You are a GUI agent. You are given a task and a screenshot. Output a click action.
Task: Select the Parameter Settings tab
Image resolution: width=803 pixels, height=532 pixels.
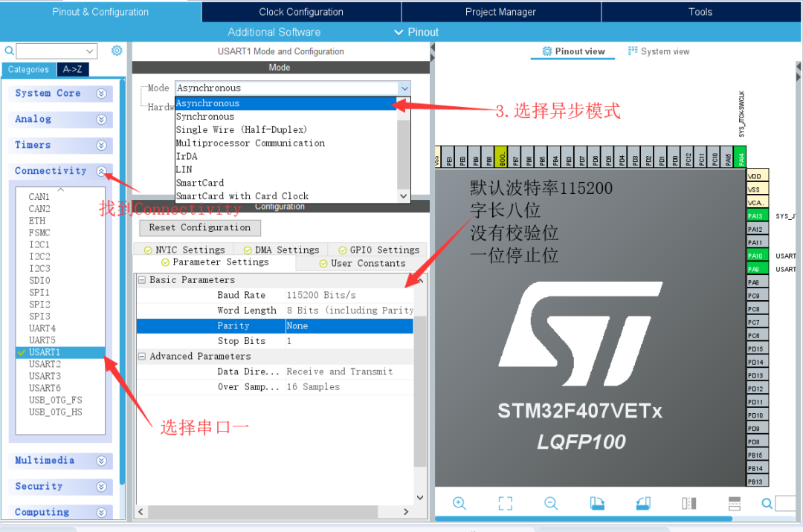215,262
